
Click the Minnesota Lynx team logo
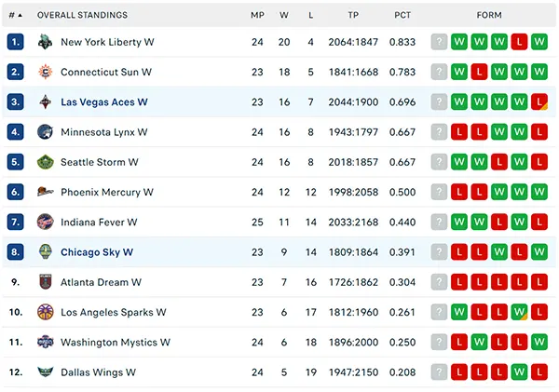(46, 132)
